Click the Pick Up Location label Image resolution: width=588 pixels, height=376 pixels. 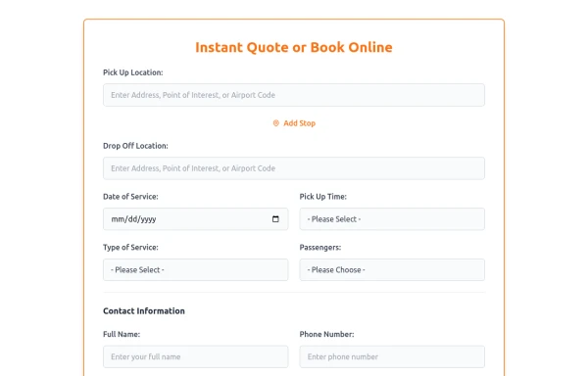click(133, 72)
